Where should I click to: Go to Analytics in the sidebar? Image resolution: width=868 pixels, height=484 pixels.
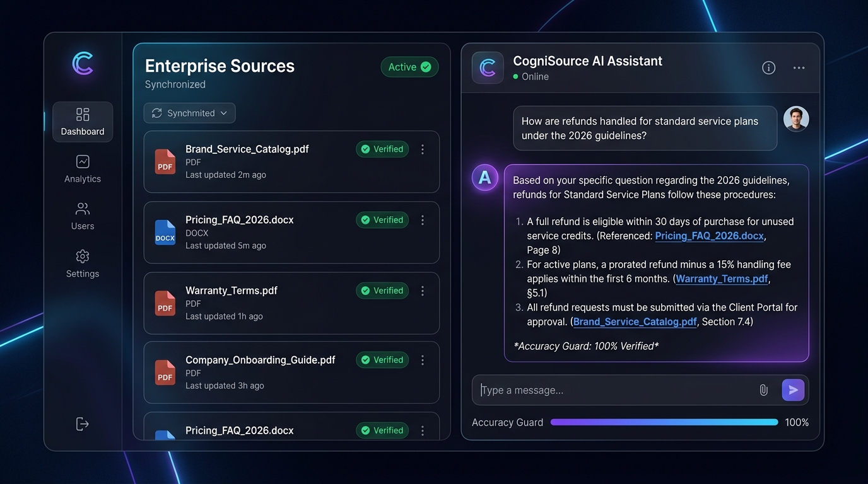(x=83, y=169)
